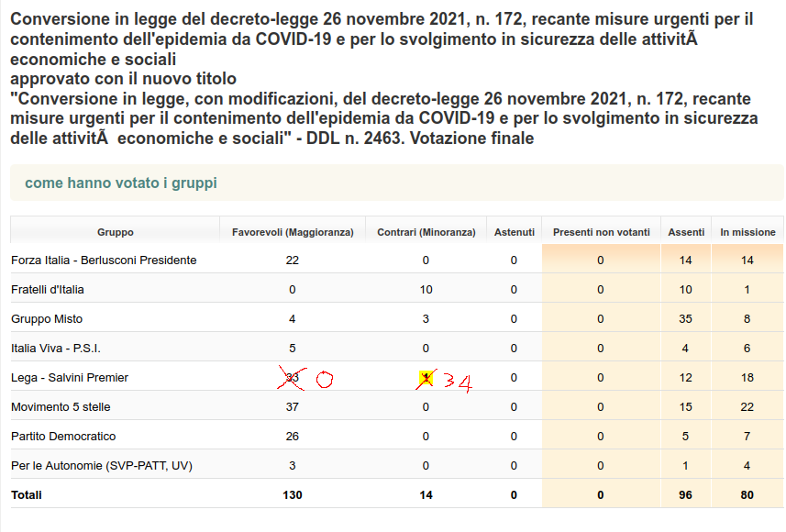
Task: Click Forza Italia's Assenti value 14
Action: [x=685, y=260]
